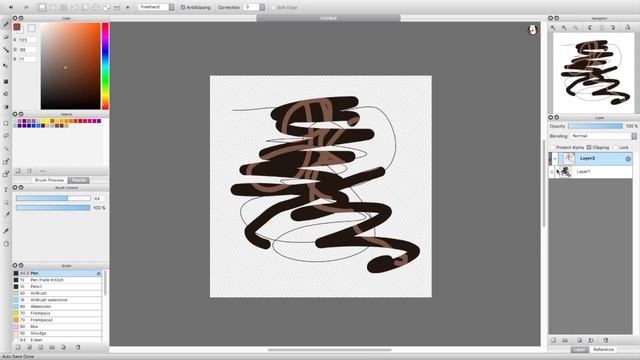
Task: Delete the layer with the trash icon
Action: coord(606,340)
